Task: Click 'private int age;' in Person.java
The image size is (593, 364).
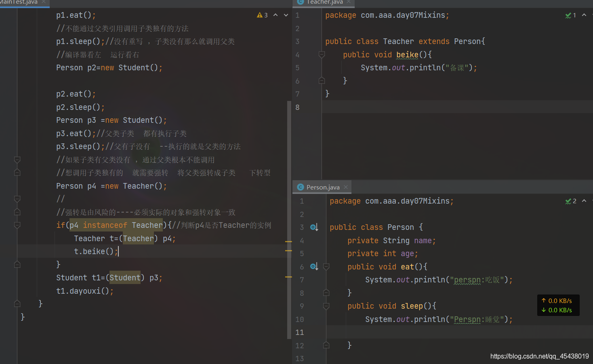Action: 383,254
